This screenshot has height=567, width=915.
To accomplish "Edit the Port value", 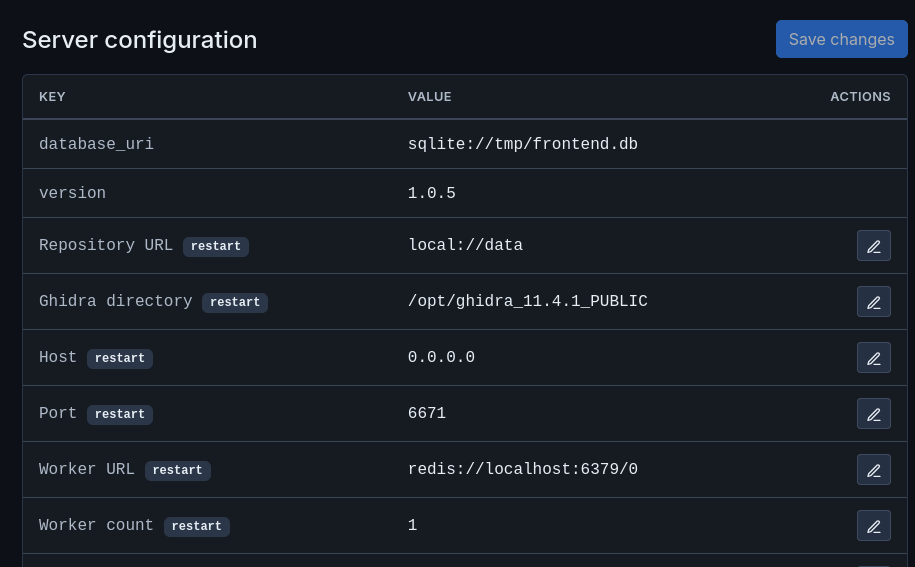I will (874, 414).
